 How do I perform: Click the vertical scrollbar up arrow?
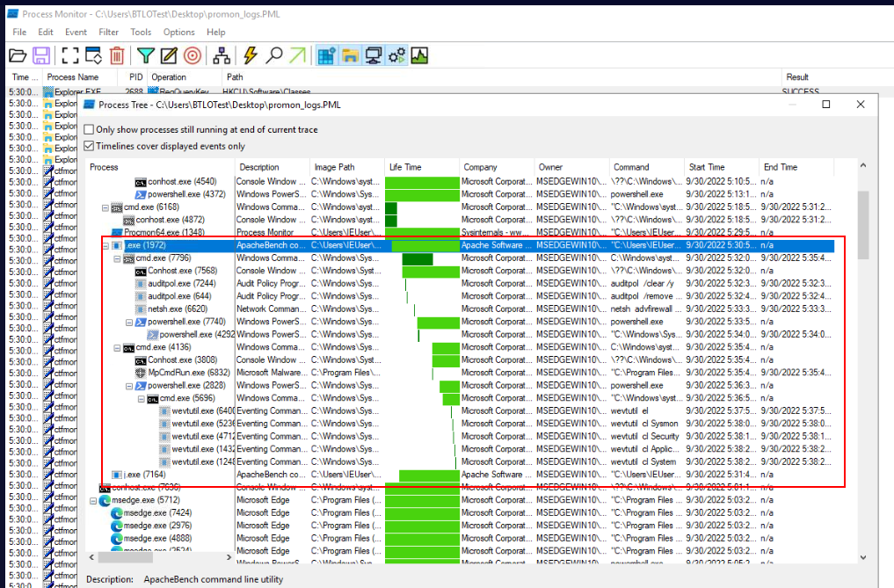(863, 165)
